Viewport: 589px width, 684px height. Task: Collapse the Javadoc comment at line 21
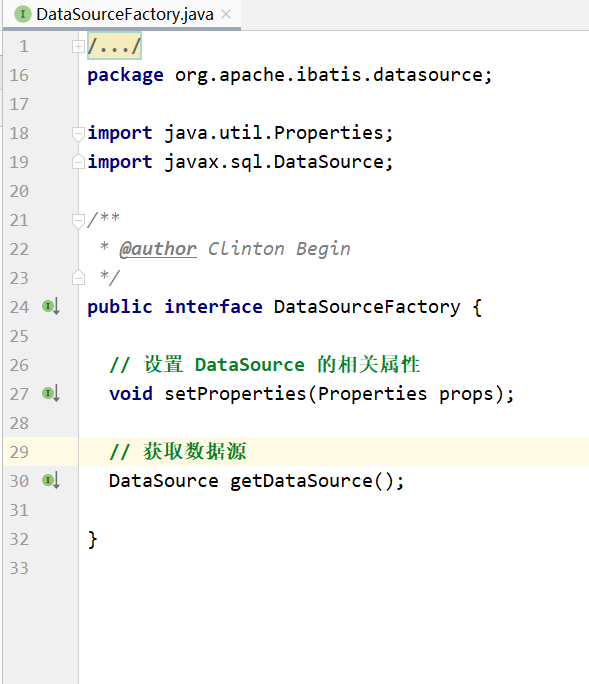coord(78,221)
